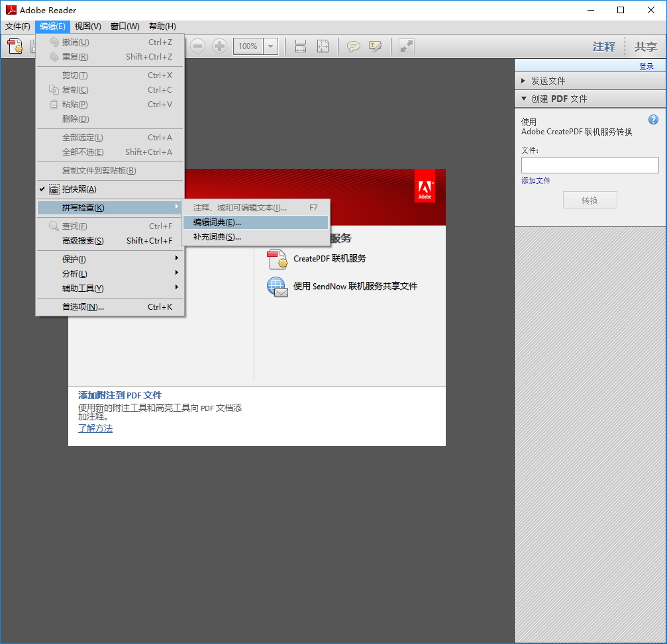Screen dimensions: 667x644
Task: Click the 了解方法 link
Action: 95,428
